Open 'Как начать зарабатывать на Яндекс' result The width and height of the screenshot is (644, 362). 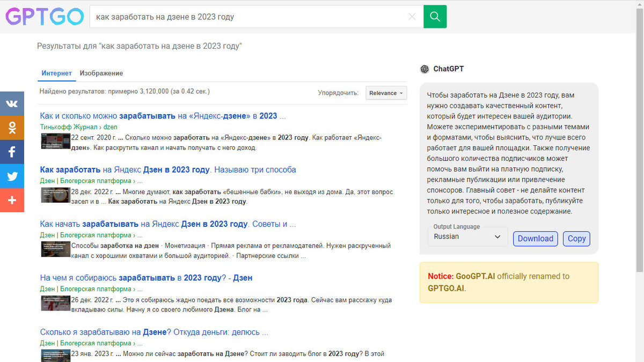click(x=168, y=224)
